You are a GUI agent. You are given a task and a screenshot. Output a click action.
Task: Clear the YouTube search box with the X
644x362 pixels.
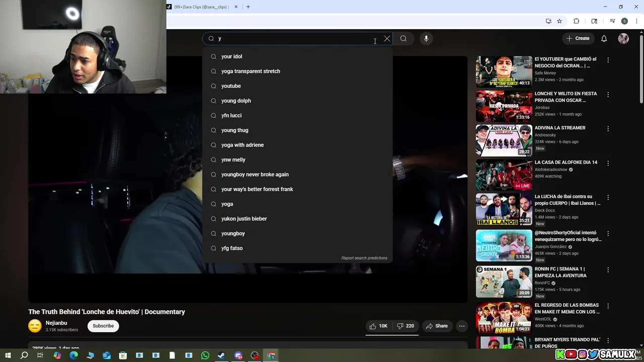pos(387,39)
